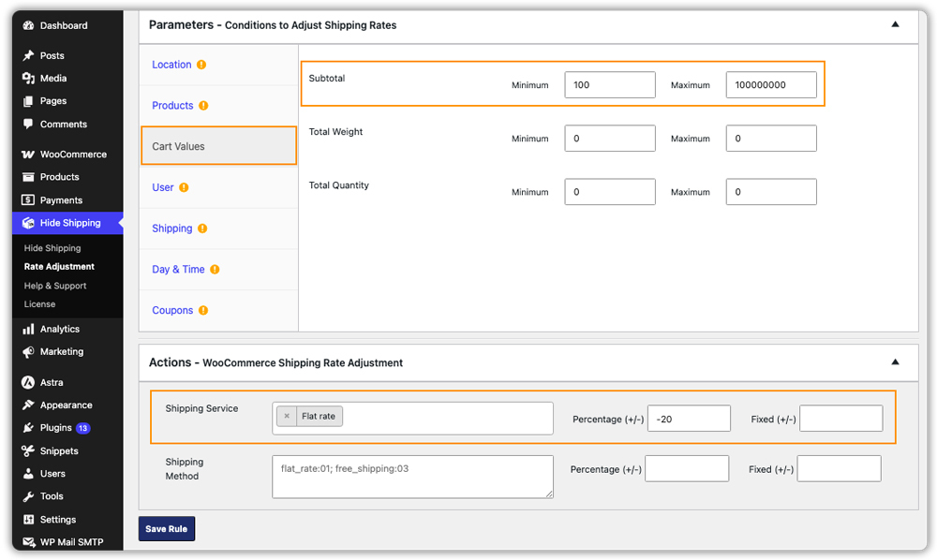The height and width of the screenshot is (560, 937).
Task: Open the License submenu link
Action: tap(39, 304)
